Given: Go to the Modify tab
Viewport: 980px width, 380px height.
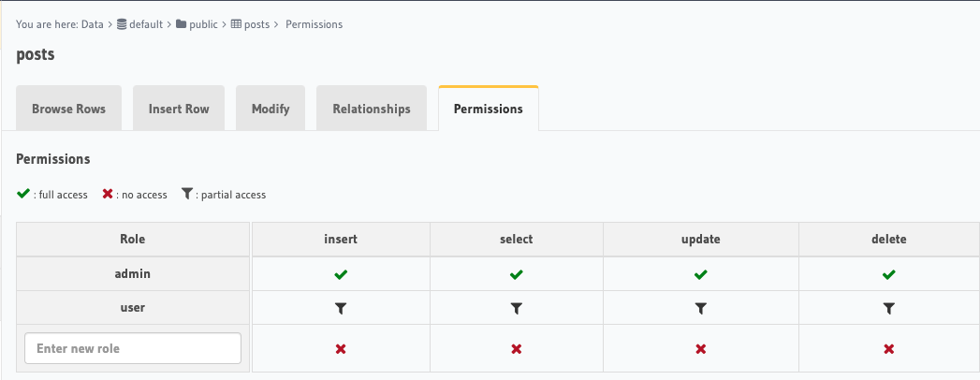Looking at the screenshot, I should coord(271,109).
